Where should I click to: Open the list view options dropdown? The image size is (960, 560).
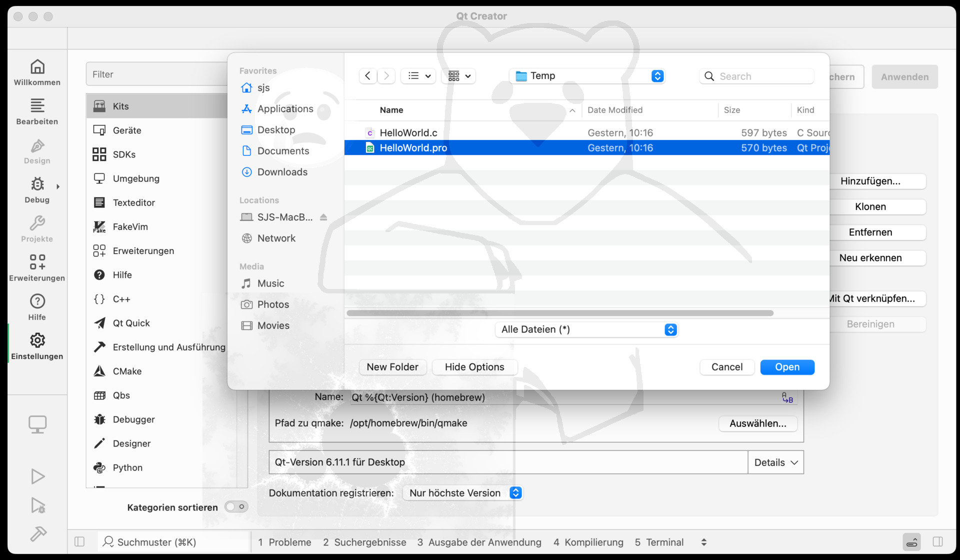click(418, 75)
